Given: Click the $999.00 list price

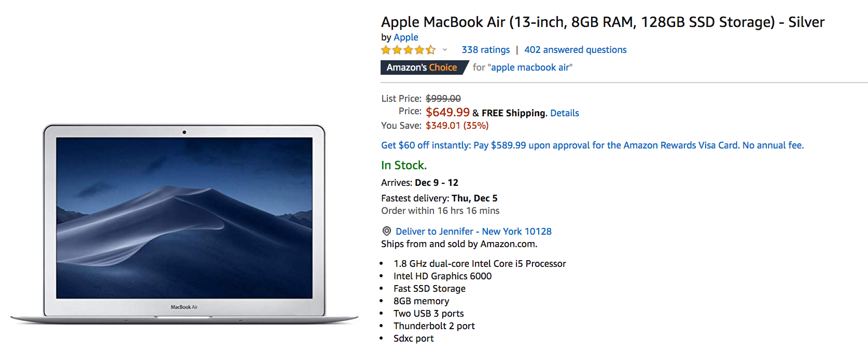Looking at the screenshot, I should [x=443, y=99].
